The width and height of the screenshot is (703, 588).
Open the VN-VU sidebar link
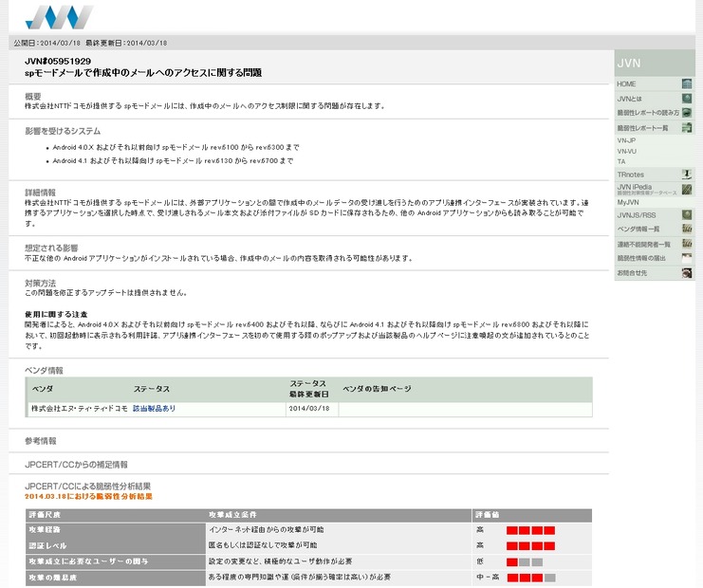627,151
